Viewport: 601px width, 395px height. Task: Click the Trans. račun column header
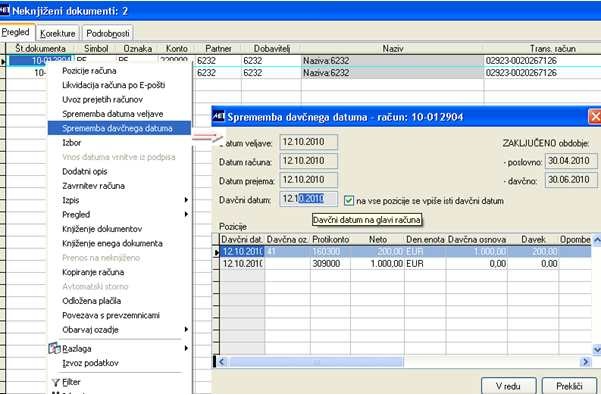coord(553,49)
